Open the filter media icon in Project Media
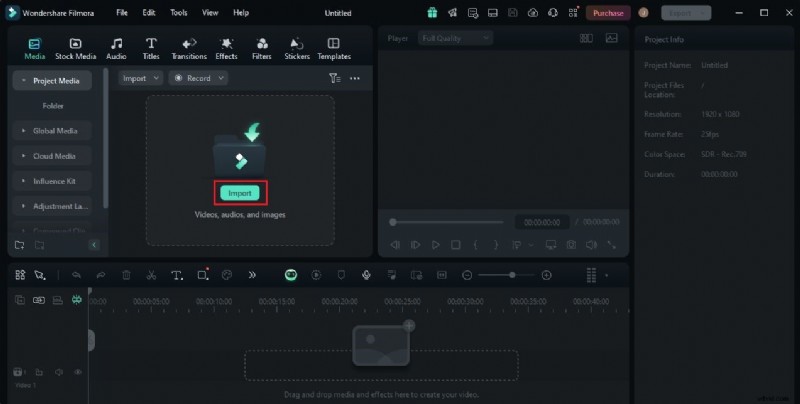 point(334,78)
